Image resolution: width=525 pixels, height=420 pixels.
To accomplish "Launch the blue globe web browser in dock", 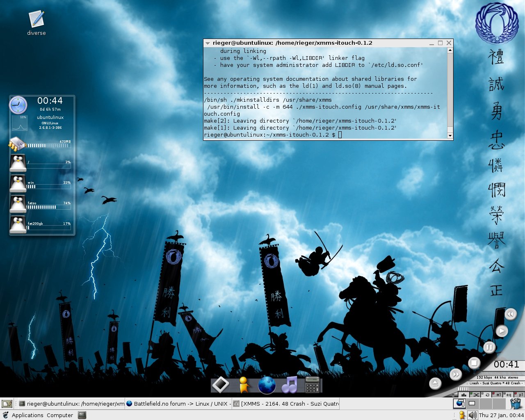I will 267,385.
